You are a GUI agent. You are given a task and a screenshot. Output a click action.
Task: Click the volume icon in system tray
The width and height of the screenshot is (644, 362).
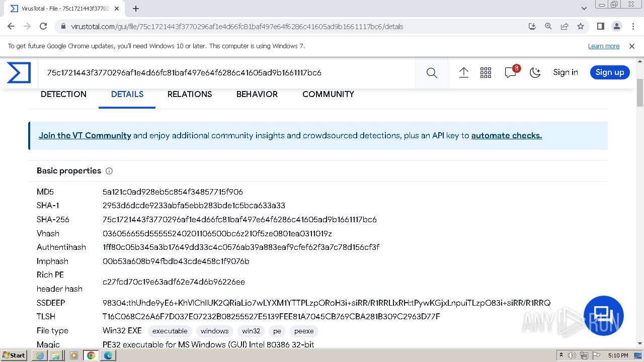572,355
